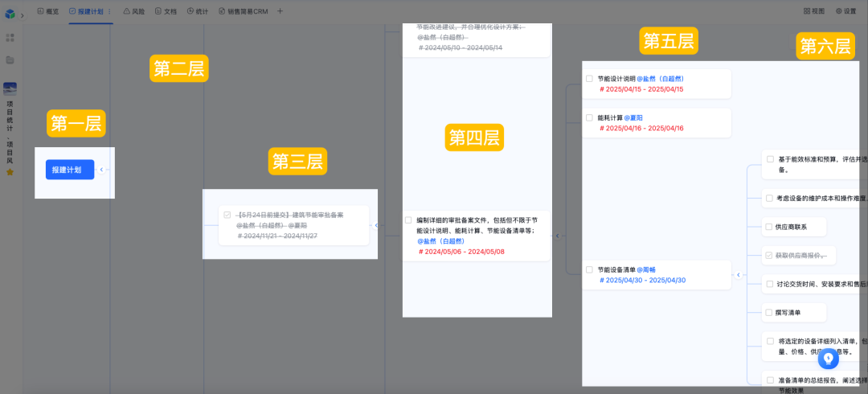The height and width of the screenshot is (394, 868).
Task: Click the @夏阳 mention on 能耗计算
Action: (x=634, y=117)
